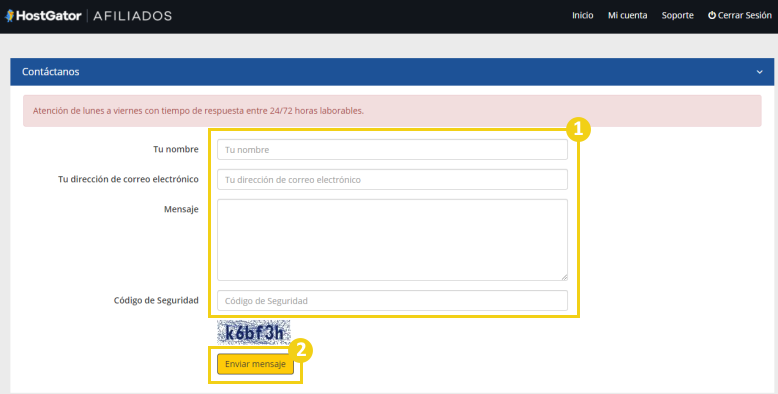Image resolution: width=778 pixels, height=394 pixels.
Task: Click inside the Mensaje text area
Action: pos(392,240)
